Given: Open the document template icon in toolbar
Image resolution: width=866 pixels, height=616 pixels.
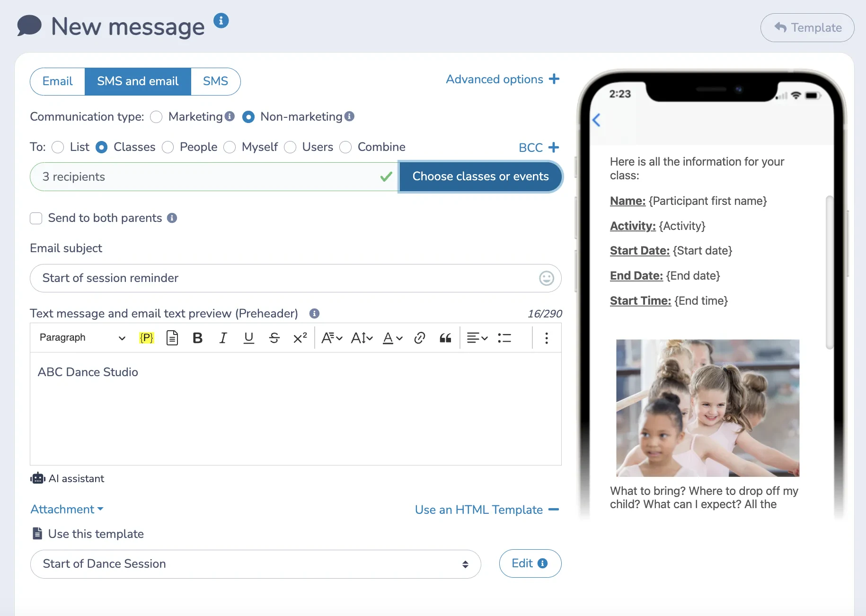Looking at the screenshot, I should (x=172, y=338).
